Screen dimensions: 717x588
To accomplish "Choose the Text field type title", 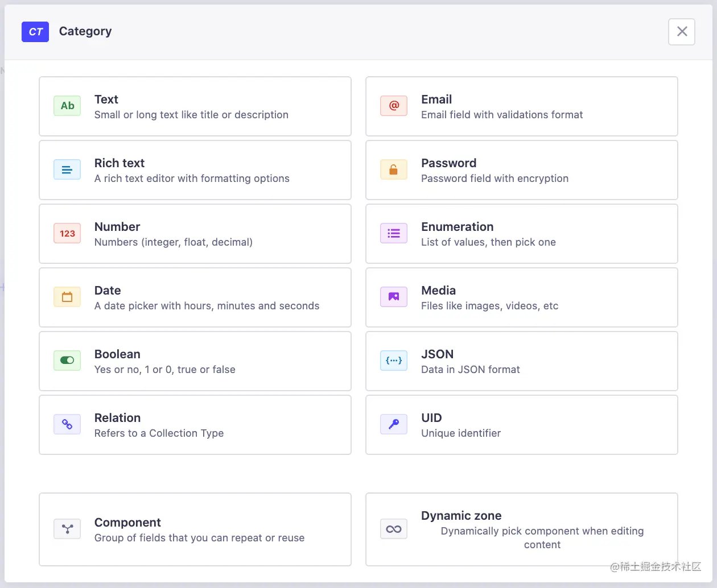I will point(106,100).
